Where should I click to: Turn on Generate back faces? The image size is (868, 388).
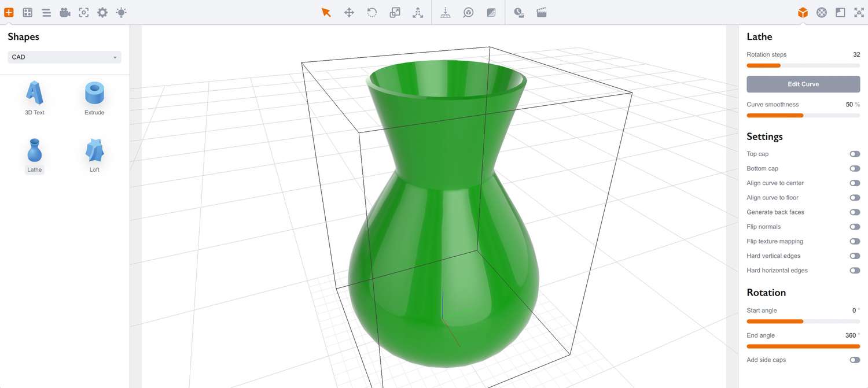(x=855, y=212)
